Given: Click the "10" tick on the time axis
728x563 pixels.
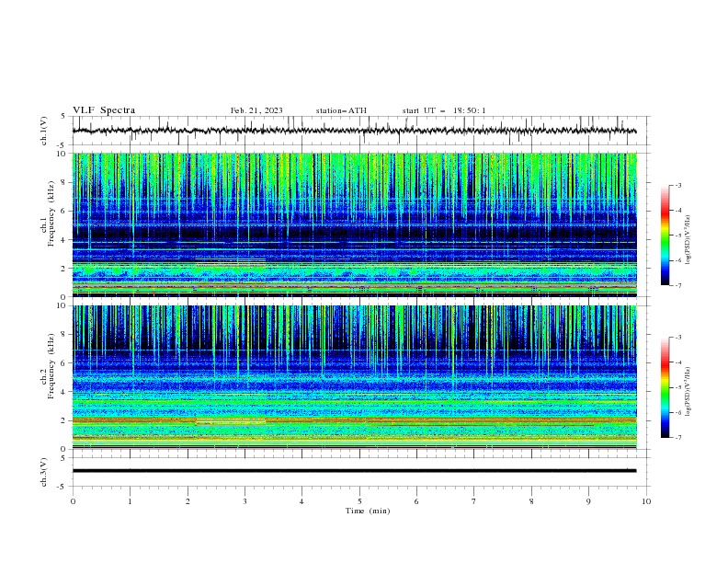Looking at the screenshot, I should click(646, 501).
